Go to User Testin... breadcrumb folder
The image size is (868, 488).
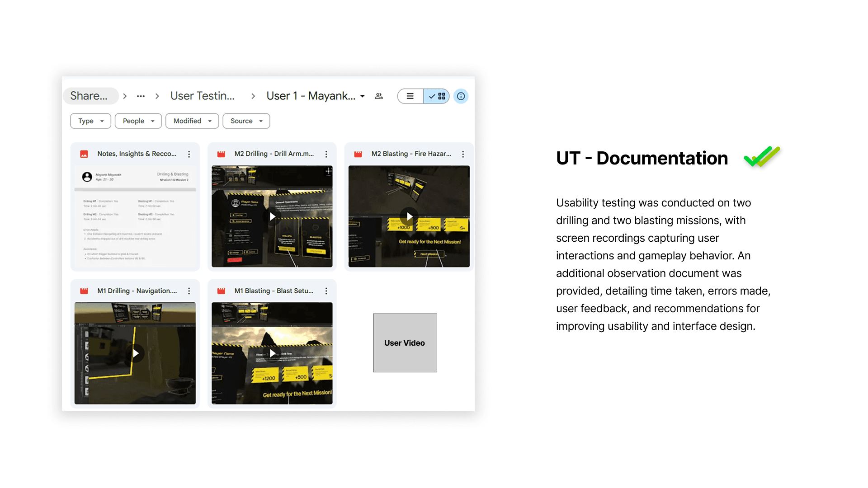tap(202, 96)
